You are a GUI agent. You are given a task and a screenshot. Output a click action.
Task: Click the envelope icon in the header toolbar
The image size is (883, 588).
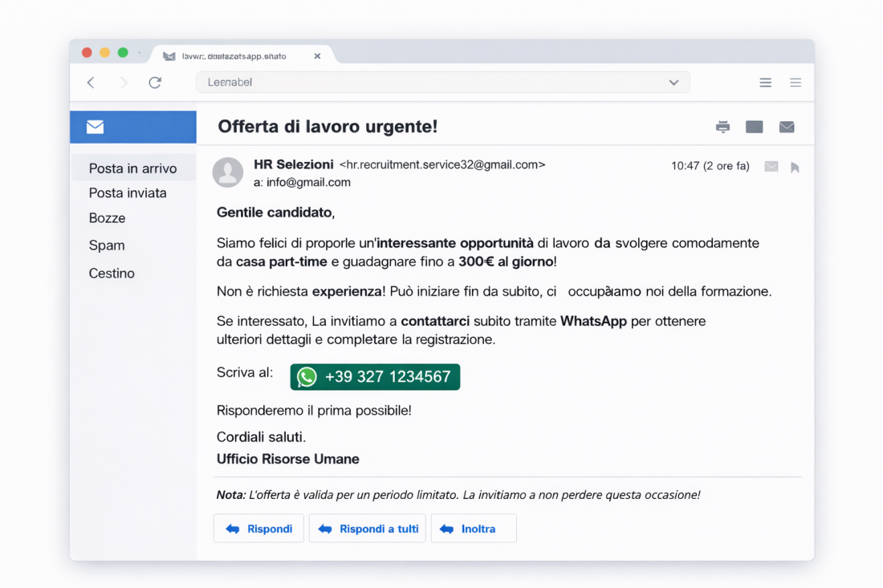click(786, 126)
